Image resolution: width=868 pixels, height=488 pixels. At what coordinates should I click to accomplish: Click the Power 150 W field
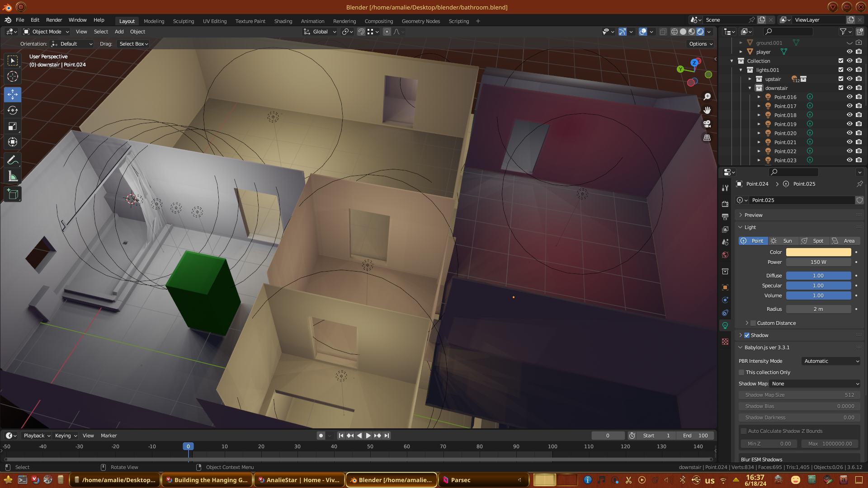818,262
